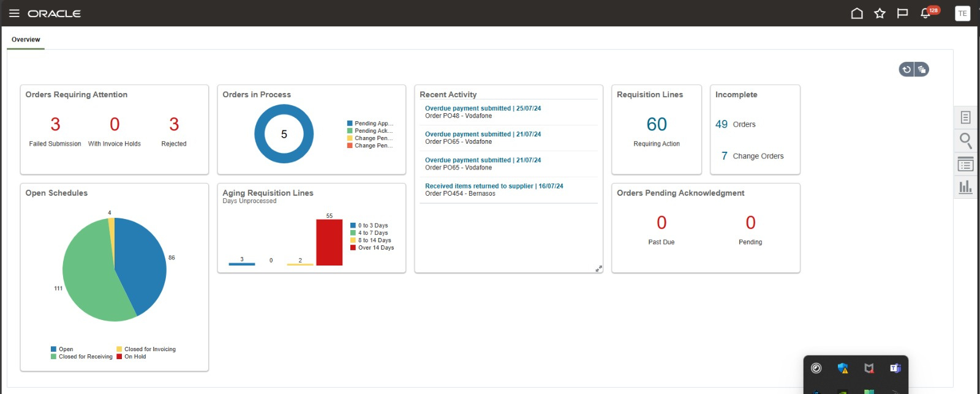Click the yellow 8 to 14 Days bar

pyautogui.click(x=300, y=264)
